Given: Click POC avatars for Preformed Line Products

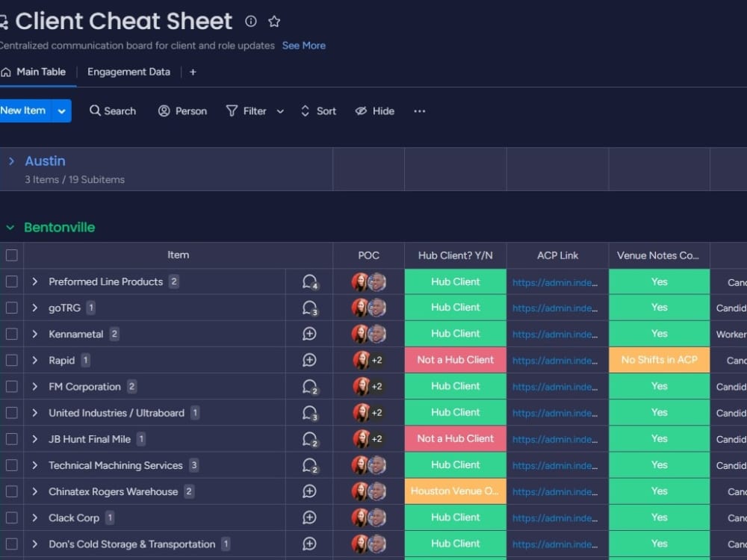Looking at the screenshot, I should [x=369, y=282].
